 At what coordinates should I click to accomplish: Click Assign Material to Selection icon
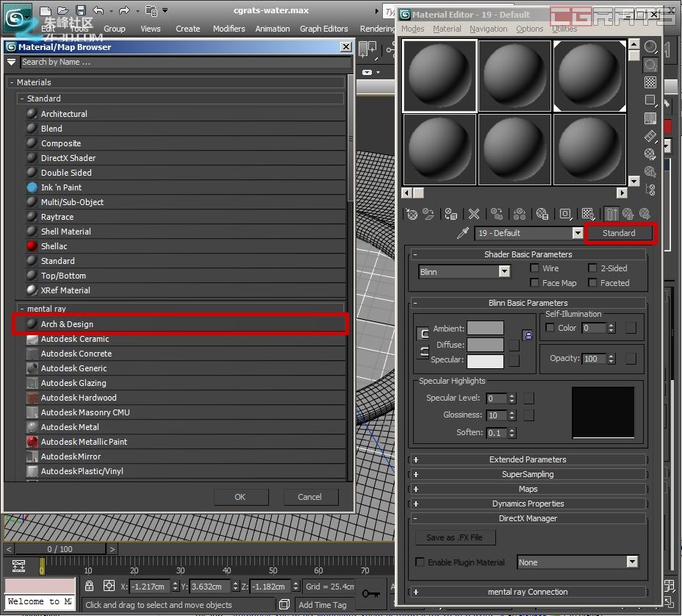[x=451, y=214]
